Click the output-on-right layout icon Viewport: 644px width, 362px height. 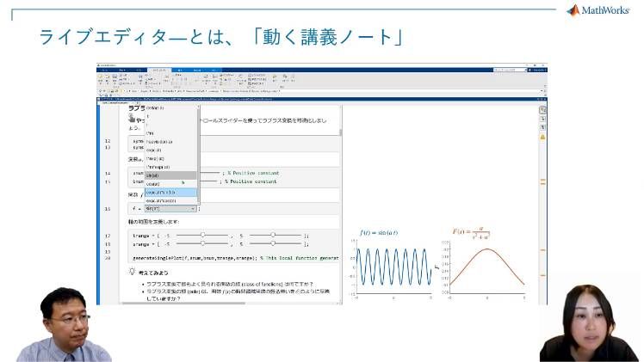coord(543,111)
